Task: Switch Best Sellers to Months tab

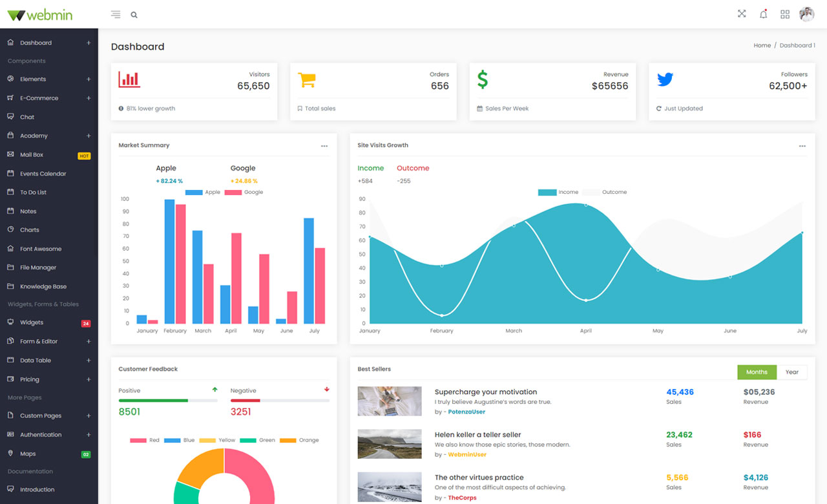Action: 757,372
